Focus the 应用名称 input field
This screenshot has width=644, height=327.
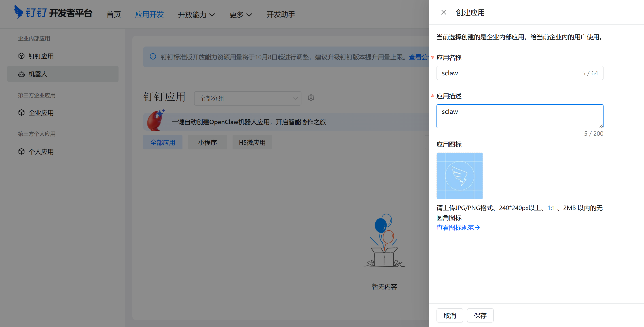510,73
